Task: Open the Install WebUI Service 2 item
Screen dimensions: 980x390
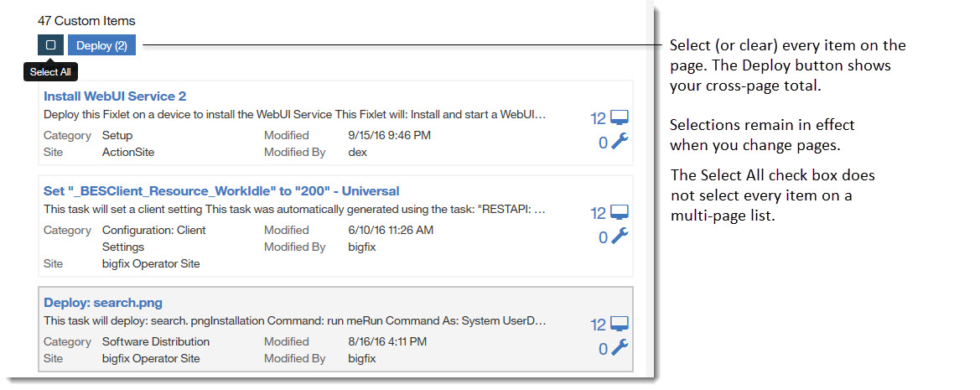Action: [x=115, y=96]
